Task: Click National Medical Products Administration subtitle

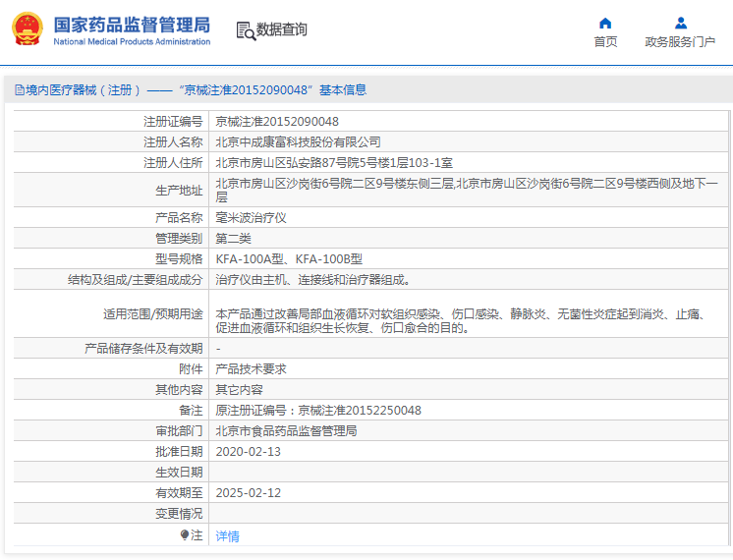Action: pyautogui.click(x=132, y=41)
